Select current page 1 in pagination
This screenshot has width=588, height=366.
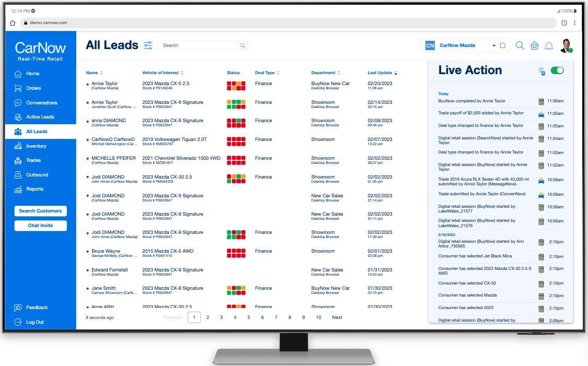pos(194,317)
